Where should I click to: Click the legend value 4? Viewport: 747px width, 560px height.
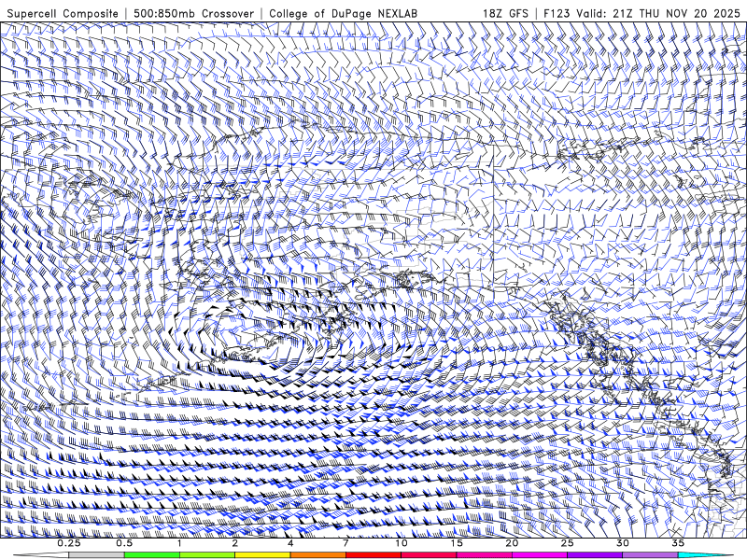pyautogui.click(x=290, y=543)
